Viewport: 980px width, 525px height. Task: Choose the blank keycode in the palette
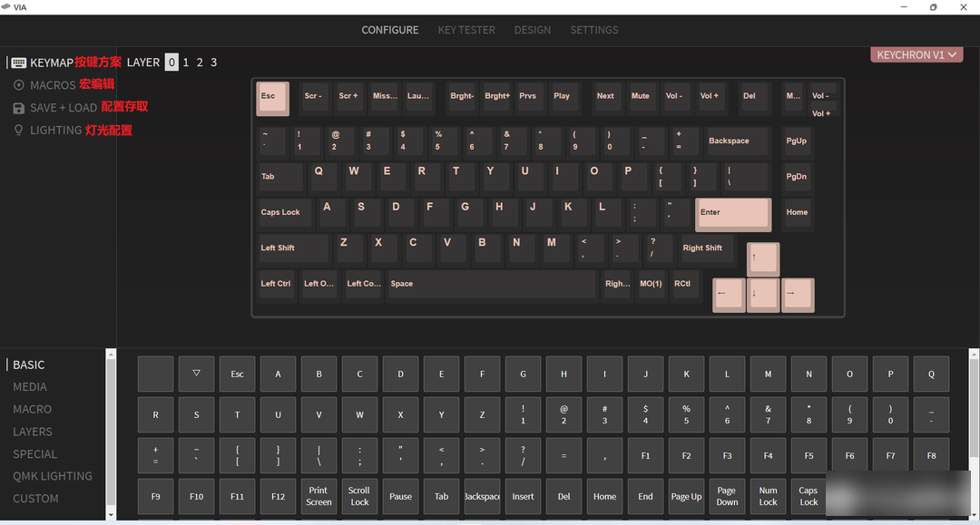(156, 374)
